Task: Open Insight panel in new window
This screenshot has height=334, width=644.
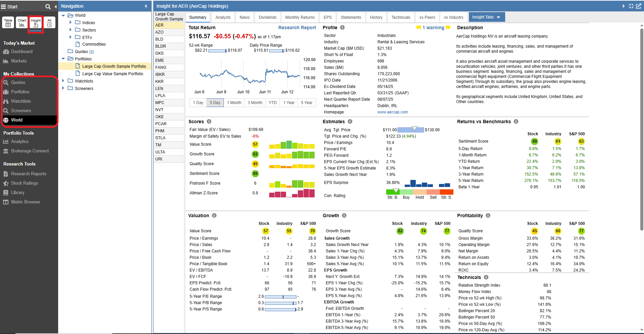Action: [x=638, y=6]
